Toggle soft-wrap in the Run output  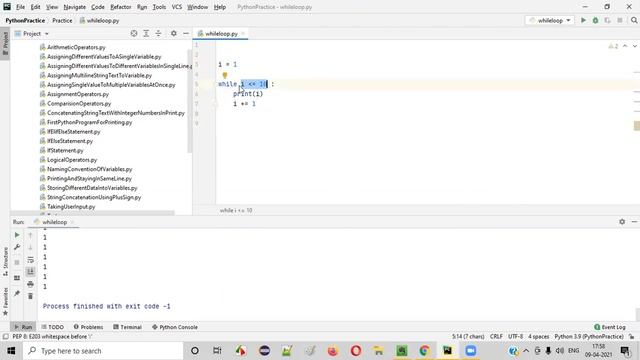click(31, 260)
